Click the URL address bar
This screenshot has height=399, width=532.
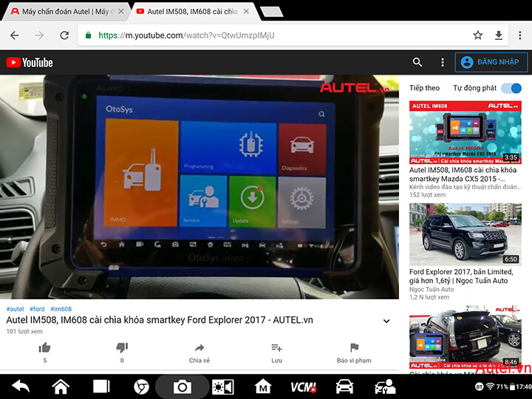pyautogui.click(x=293, y=35)
